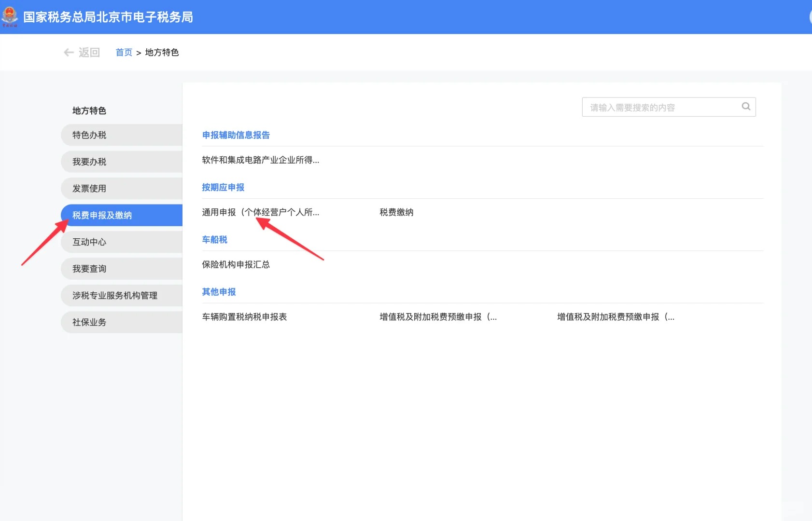This screenshot has width=812, height=521.
Task: Click the 其他申报 section heading
Action: click(219, 292)
